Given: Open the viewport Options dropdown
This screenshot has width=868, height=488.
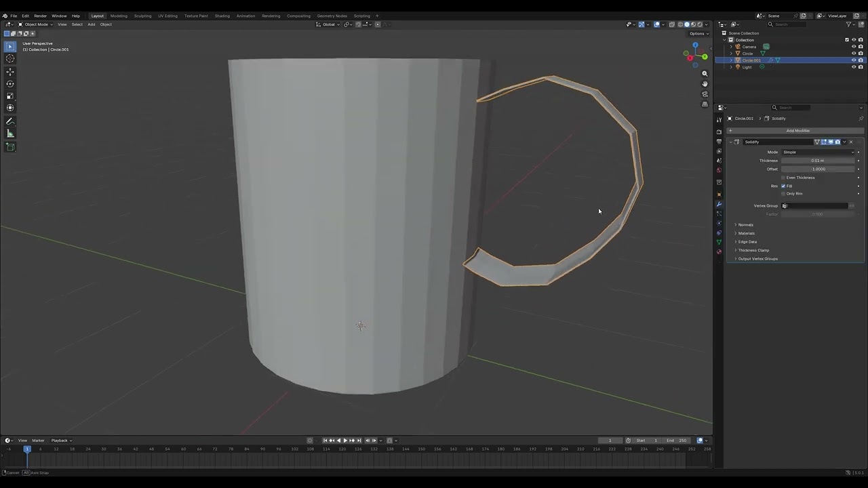Looking at the screenshot, I should click(x=698, y=33).
